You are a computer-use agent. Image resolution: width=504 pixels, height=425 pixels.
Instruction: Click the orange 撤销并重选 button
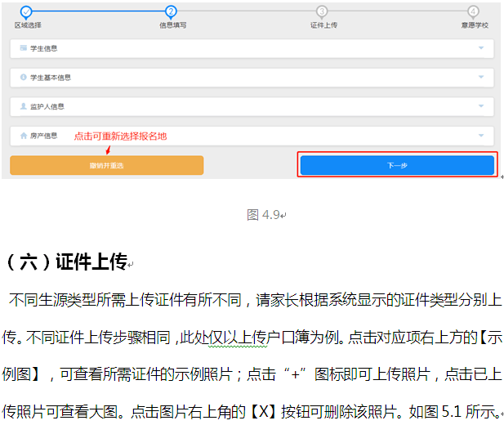107,165
